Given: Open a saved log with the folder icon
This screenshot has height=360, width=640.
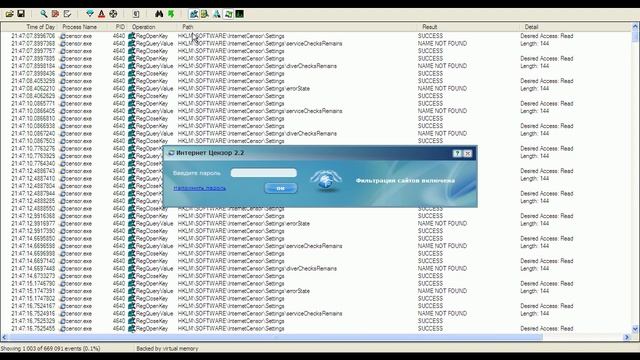Looking at the screenshot, I should 9,14.
